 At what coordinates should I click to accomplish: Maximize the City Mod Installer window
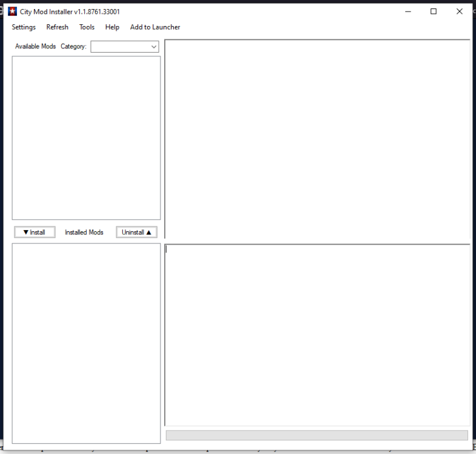pyautogui.click(x=434, y=12)
